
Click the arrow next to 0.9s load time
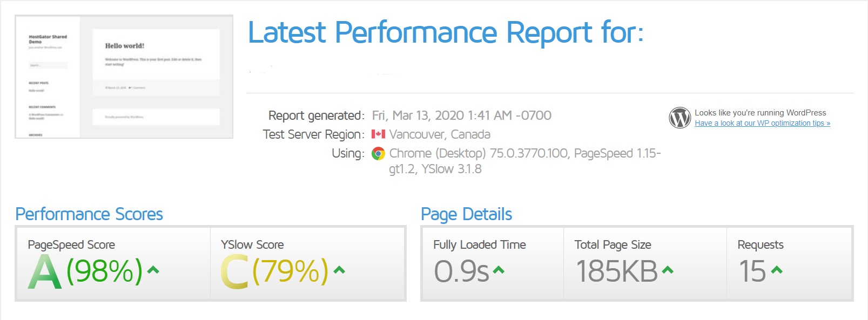click(499, 270)
